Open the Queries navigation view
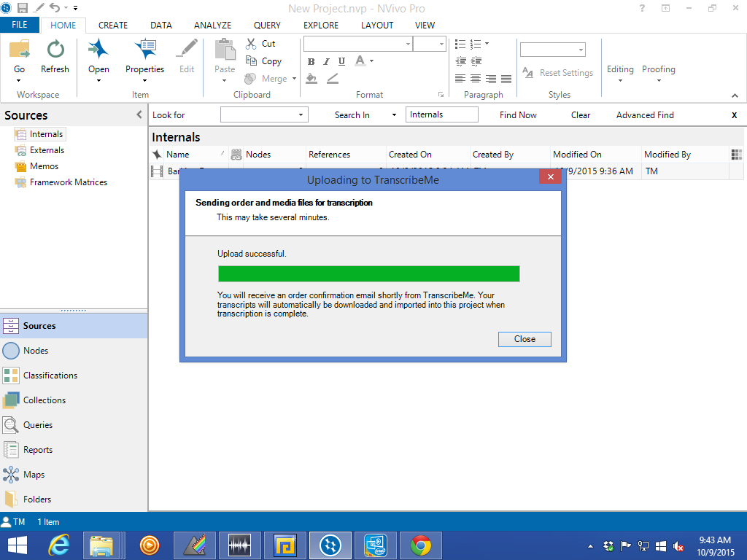 coord(37,425)
